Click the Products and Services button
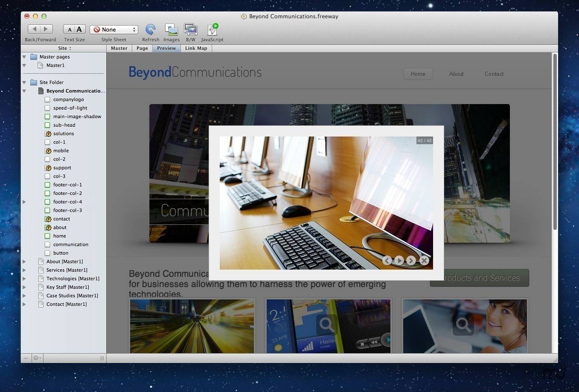This screenshot has height=392, width=579. [479, 278]
